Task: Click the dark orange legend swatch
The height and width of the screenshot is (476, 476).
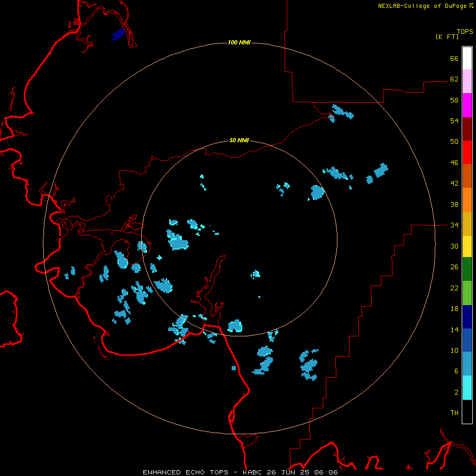Action: [x=467, y=176]
